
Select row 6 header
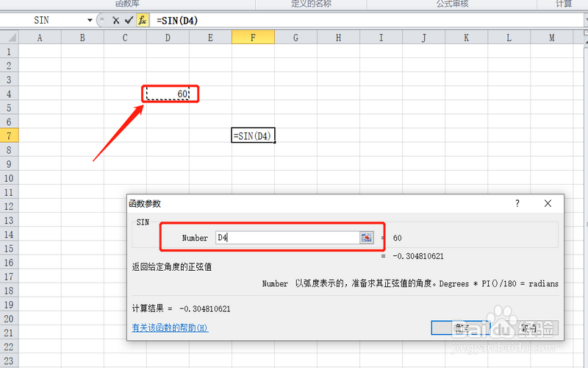point(9,121)
